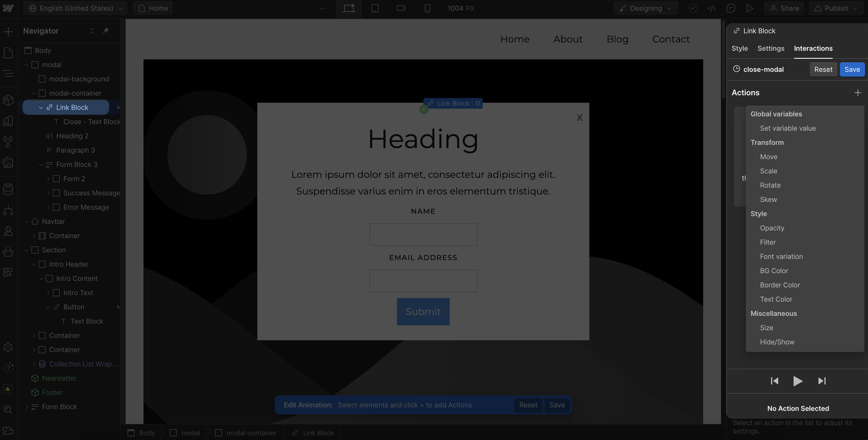Click the top bar preview play icon
Image resolution: width=868 pixels, height=440 pixels.
pyautogui.click(x=750, y=8)
